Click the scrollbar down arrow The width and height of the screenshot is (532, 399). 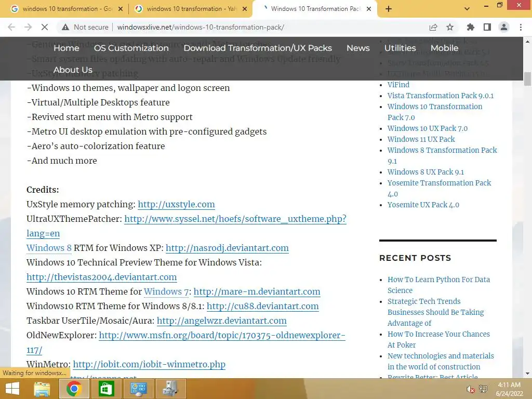527,374
